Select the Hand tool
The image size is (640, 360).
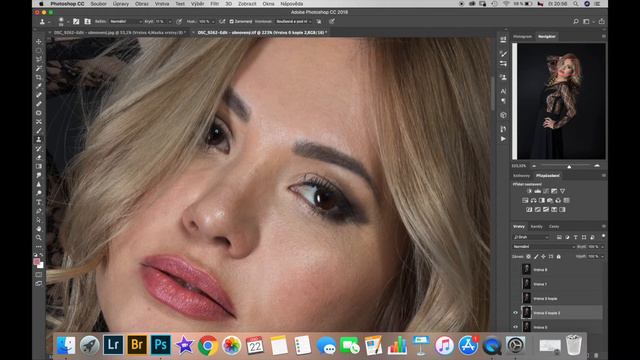(x=39, y=229)
